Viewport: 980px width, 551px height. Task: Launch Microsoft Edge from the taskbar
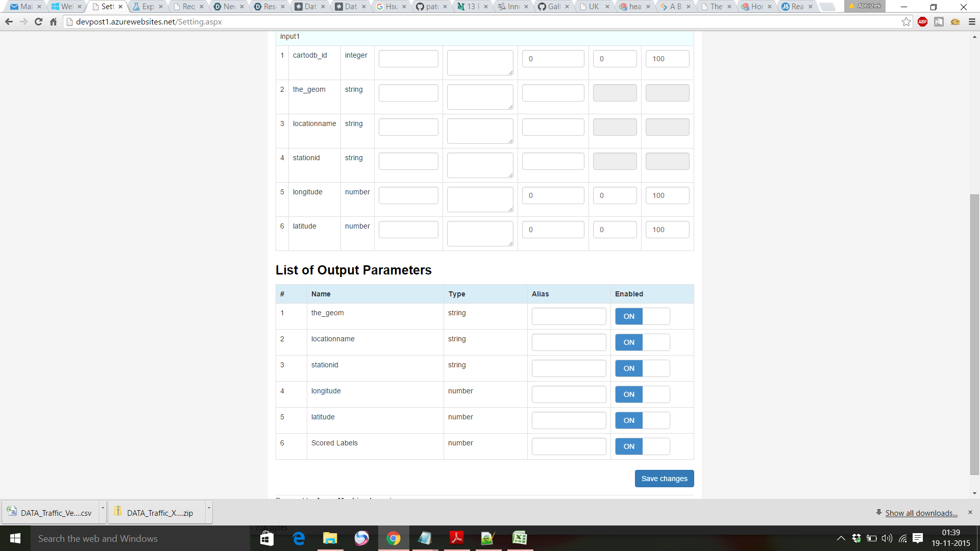coord(299,538)
